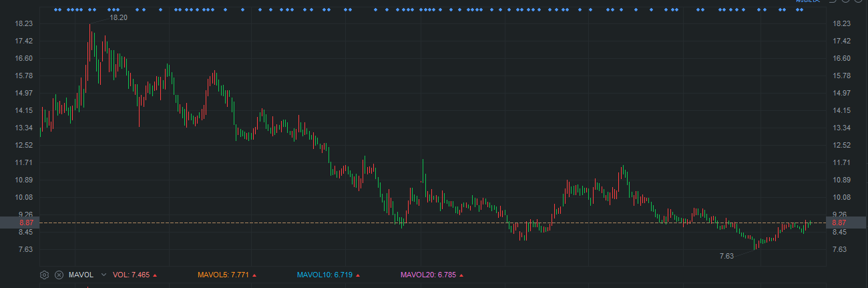Click the red arrow beside MAVOL10 value
Screen dimensions: 868x288
(x=358, y=275)
